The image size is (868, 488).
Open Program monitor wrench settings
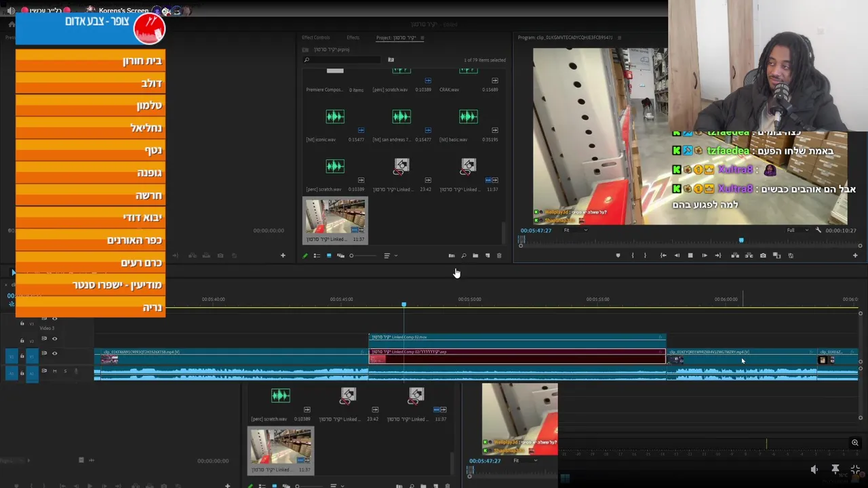818,230
